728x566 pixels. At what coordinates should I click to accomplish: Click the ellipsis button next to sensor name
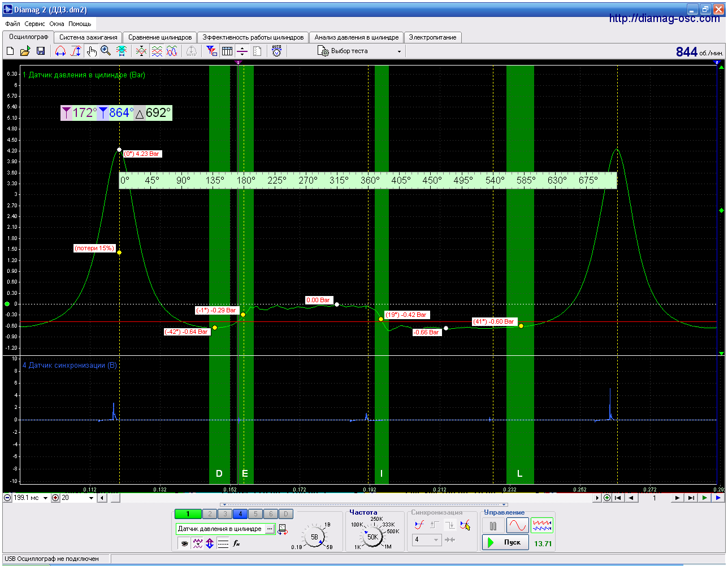(x=270, y=529)
